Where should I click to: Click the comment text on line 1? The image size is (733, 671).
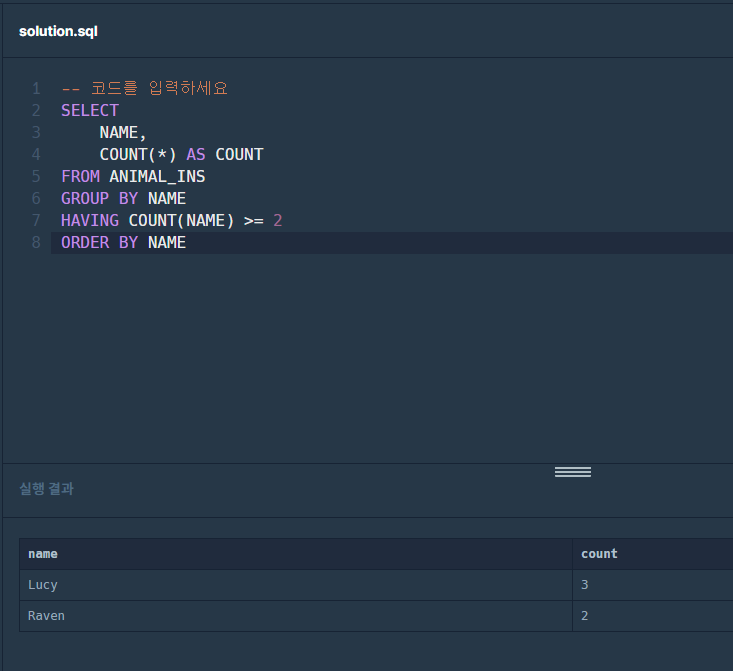[144, 88]
